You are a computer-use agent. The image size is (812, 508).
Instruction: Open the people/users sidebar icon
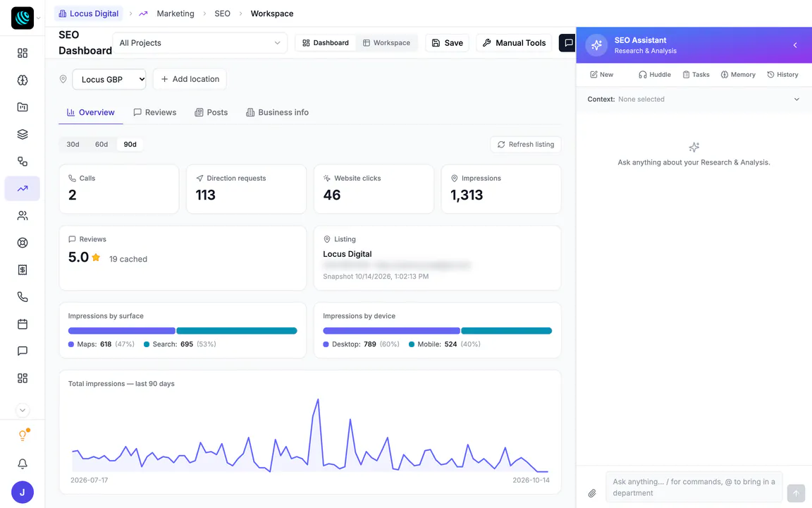coord(23,216)
